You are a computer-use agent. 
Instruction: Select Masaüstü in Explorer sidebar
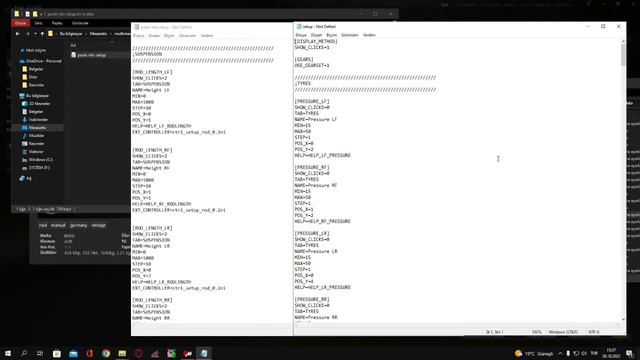[x=37, y=128]
